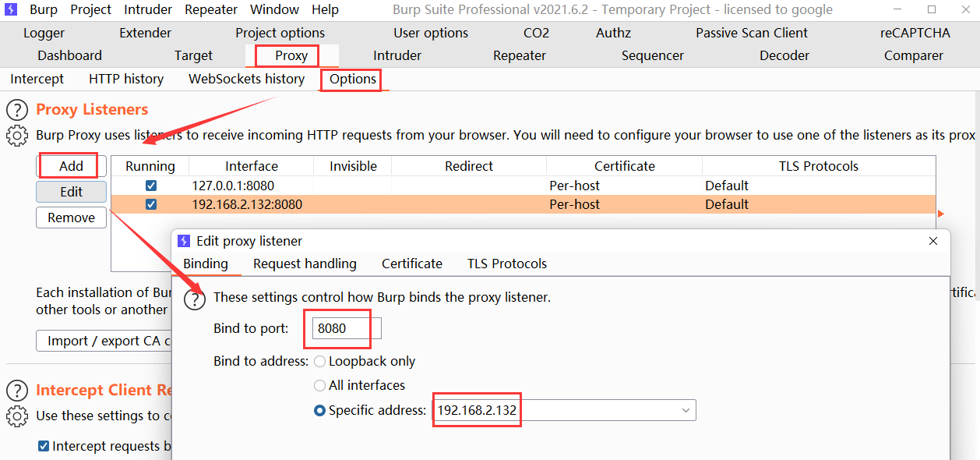Toggle Running checkbox for 127.0.0.1:8080 listener
Viewport: 980px width, 460px height.
151,186
